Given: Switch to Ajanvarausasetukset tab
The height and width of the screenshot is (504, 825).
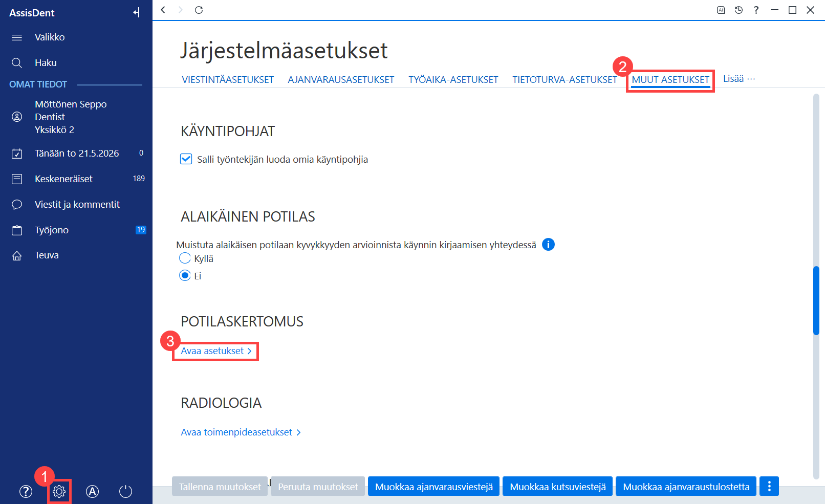Looking at the screenshot, I should pyautogui.click(x=341, y=80).
